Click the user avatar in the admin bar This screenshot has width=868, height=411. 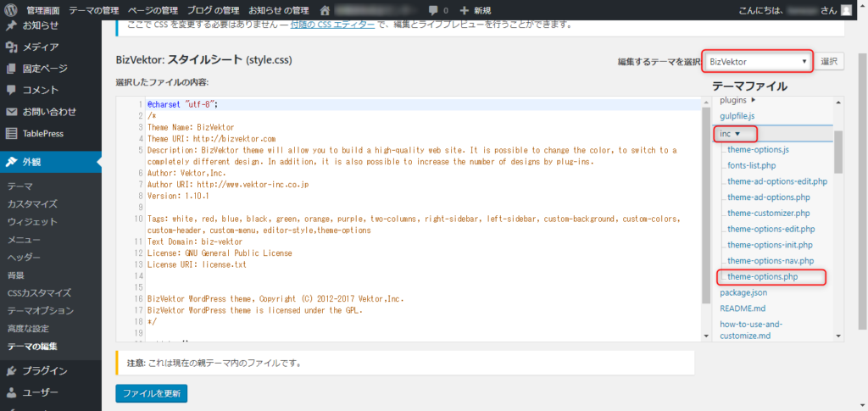[x=846, y=10]
